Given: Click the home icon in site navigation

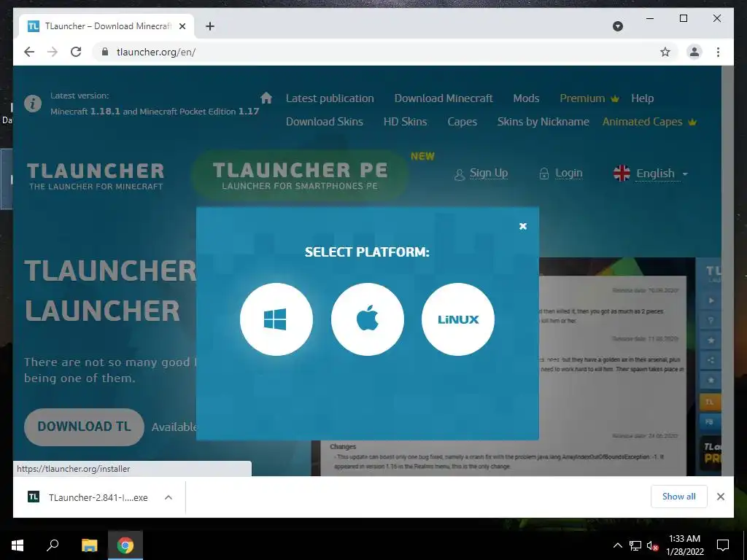Looking at the screenshot, I should click(x=266, y=98).
